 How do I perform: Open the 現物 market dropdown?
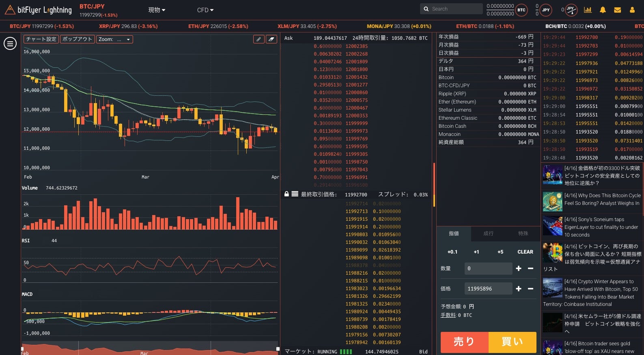157,10
